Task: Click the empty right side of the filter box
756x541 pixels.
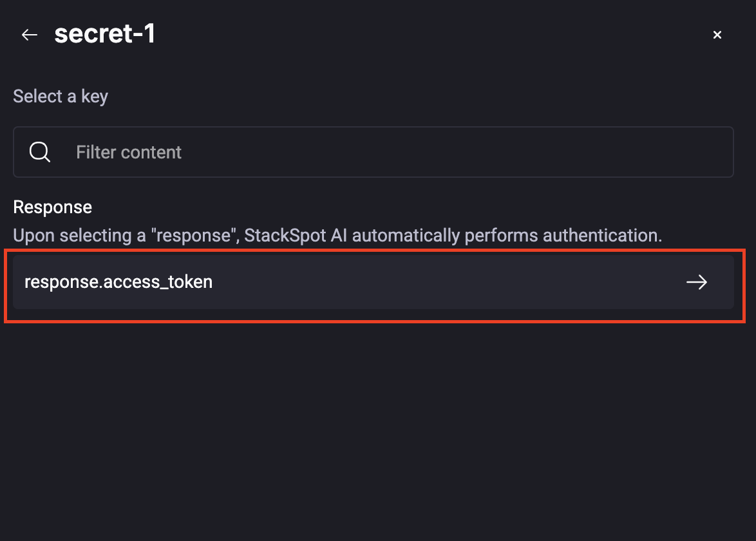Action: 580,152
